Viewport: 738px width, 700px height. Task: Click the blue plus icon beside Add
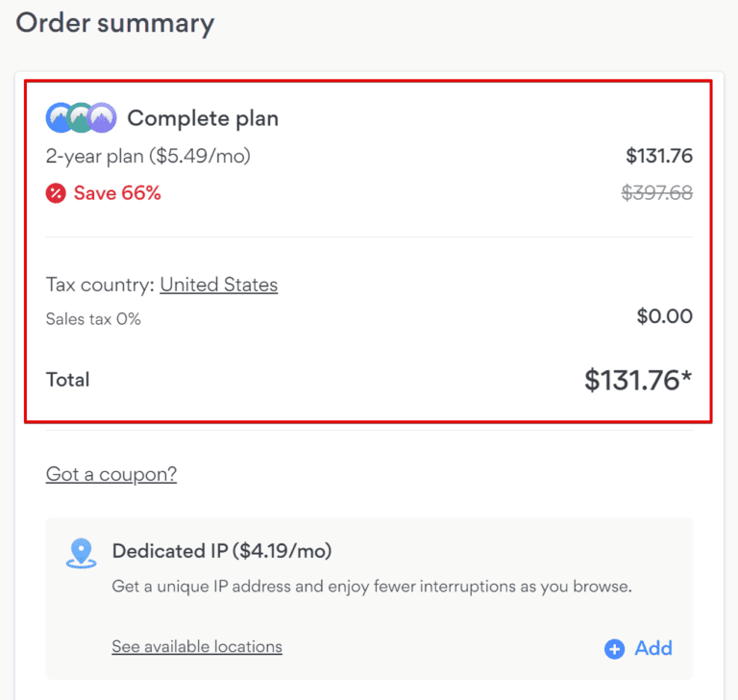coord(614,649)
